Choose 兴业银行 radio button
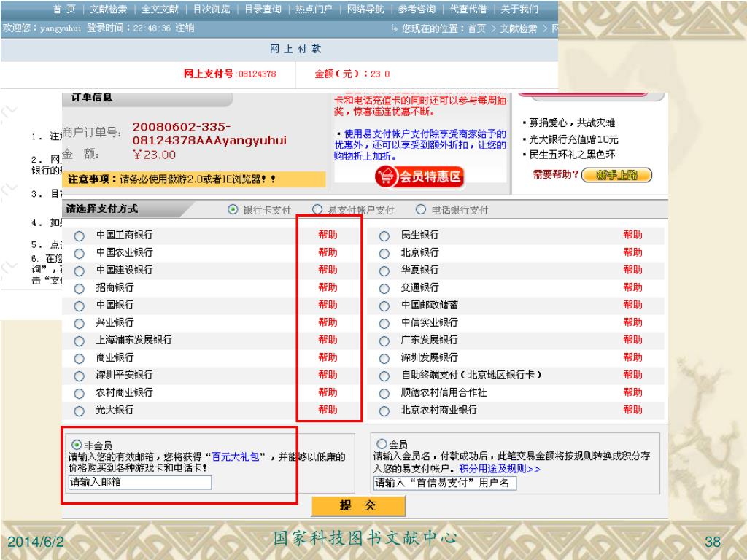 [79, 323]
